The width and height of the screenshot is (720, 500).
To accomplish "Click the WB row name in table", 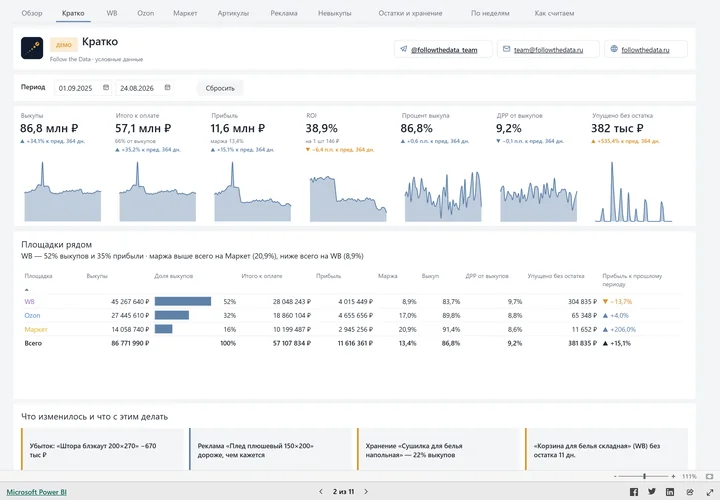I will point(29,302).
